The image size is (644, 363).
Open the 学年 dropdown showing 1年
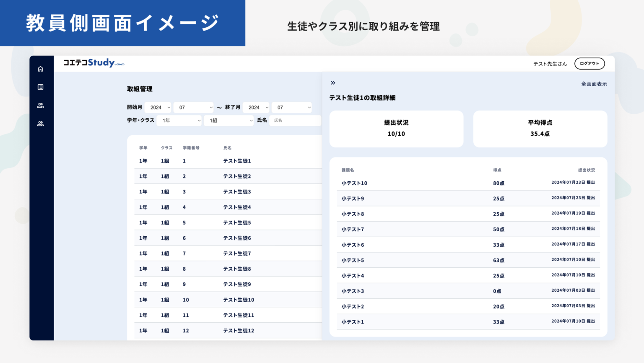click(x=179, y=120)
